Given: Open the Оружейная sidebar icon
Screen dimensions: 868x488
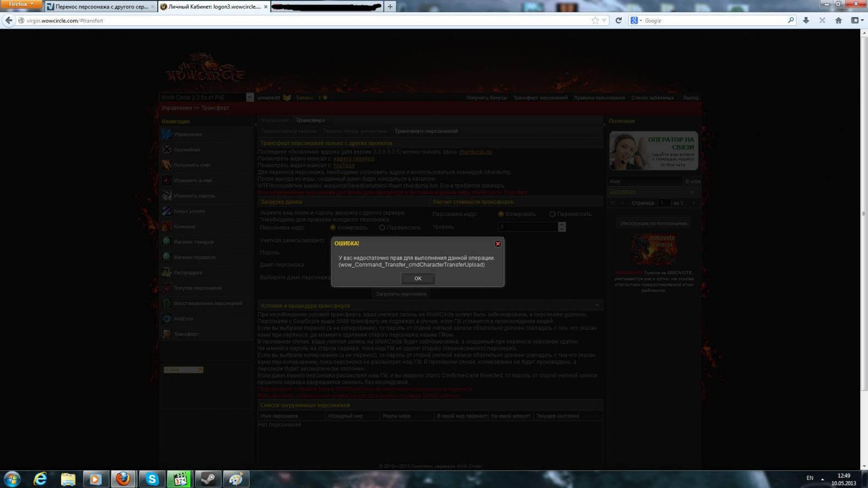Looking at the screenshot, I should 167,149.
